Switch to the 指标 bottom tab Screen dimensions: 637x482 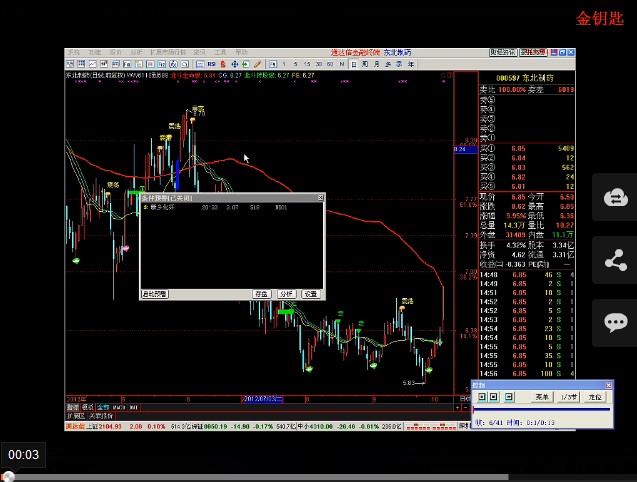73,407
